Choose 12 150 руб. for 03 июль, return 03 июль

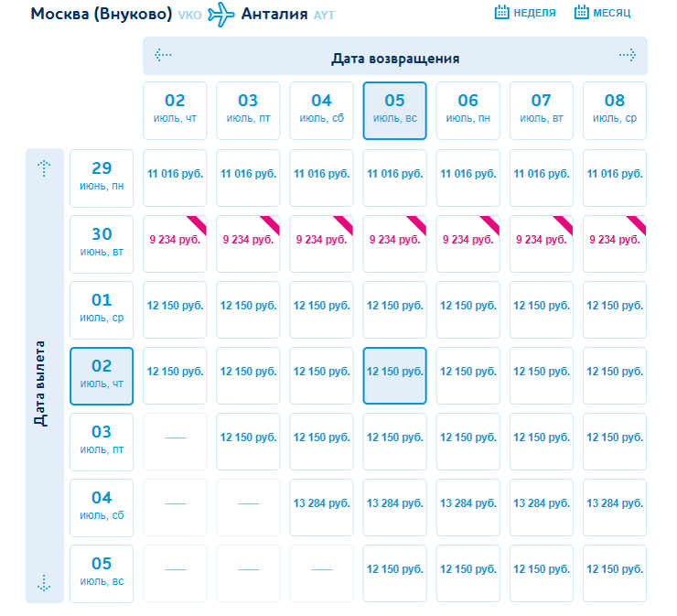[248, 441]
